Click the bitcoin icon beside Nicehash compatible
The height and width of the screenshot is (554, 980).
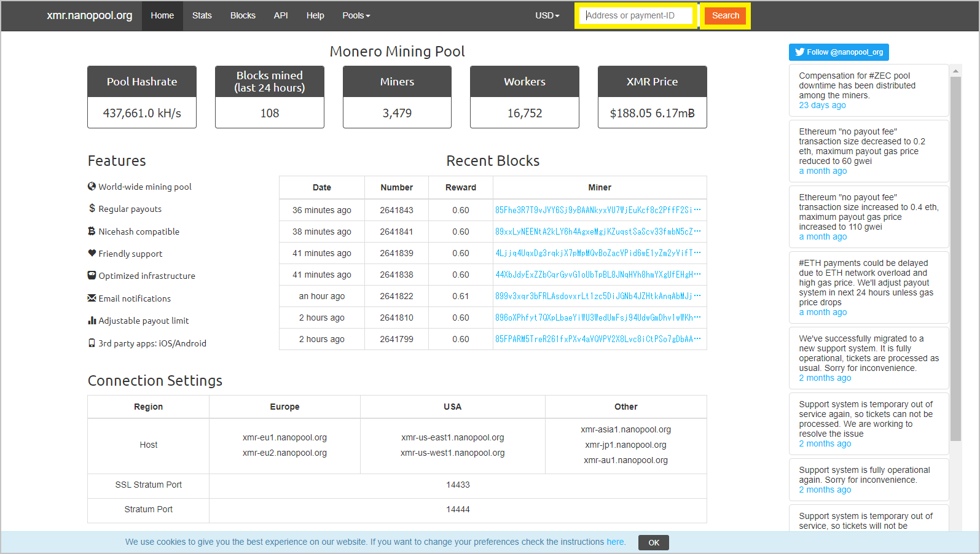[x=92, y=231]
